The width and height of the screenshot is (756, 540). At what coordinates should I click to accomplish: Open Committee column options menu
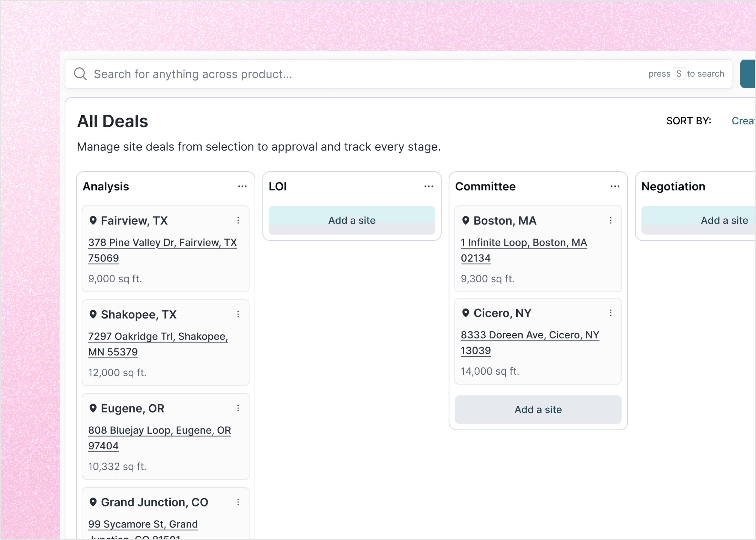point(615,186)
